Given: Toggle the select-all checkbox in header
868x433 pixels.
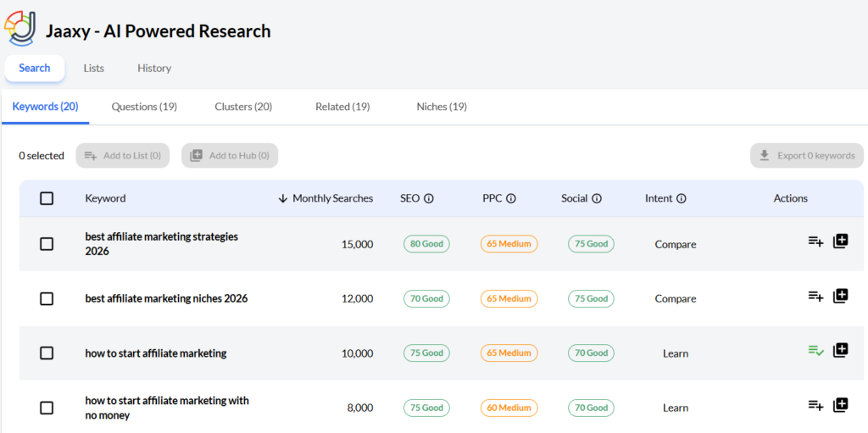Looking at the screenshot, I should click(47, 198).
